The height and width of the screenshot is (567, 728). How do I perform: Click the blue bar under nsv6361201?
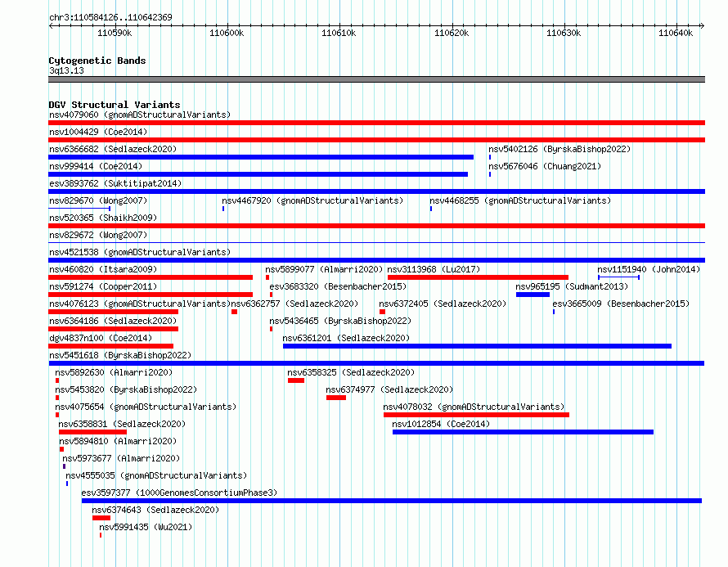coord(477,346)
